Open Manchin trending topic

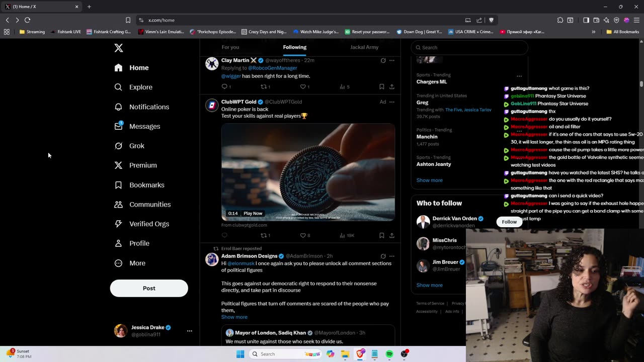(427, 137)
